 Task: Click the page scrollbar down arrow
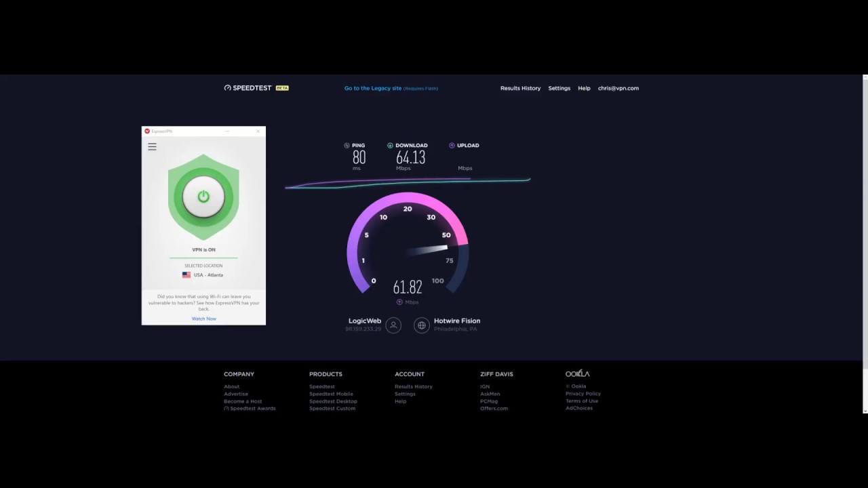(865, 410)
